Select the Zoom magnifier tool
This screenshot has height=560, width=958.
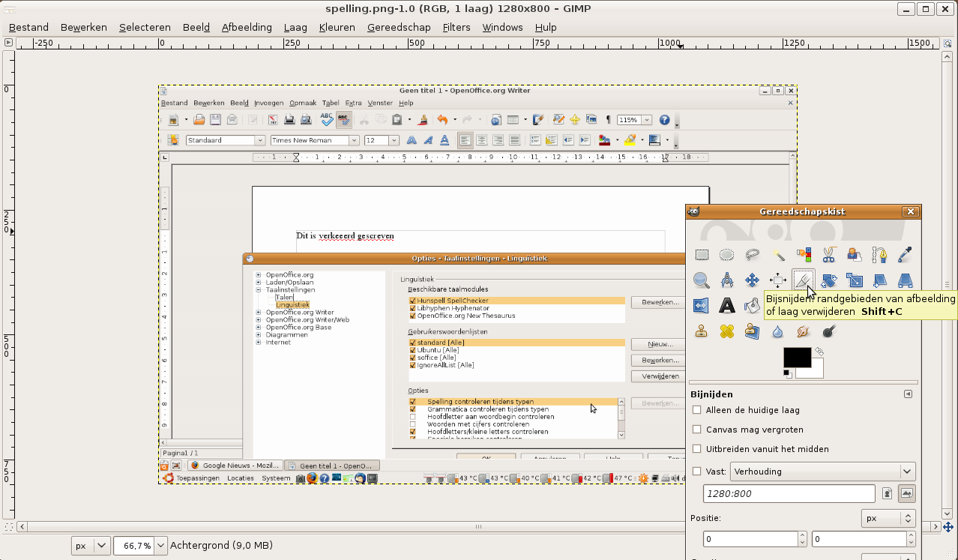coord(701,280)
